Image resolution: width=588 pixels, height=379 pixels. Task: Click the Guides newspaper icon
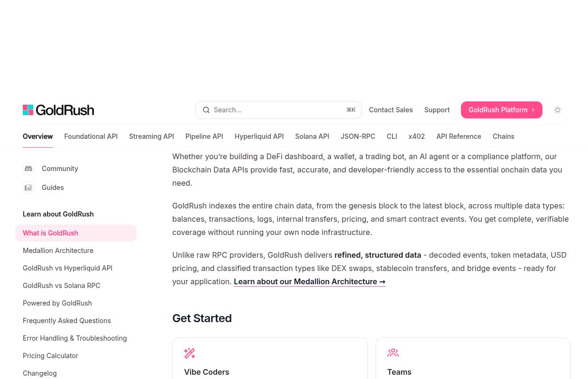(28, 188)
